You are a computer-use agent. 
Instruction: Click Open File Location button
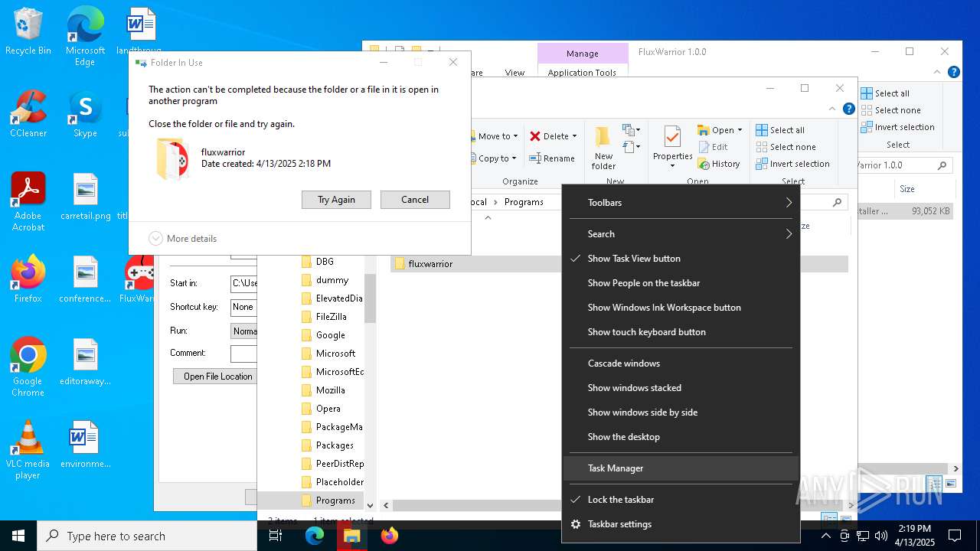click(214, 377)
